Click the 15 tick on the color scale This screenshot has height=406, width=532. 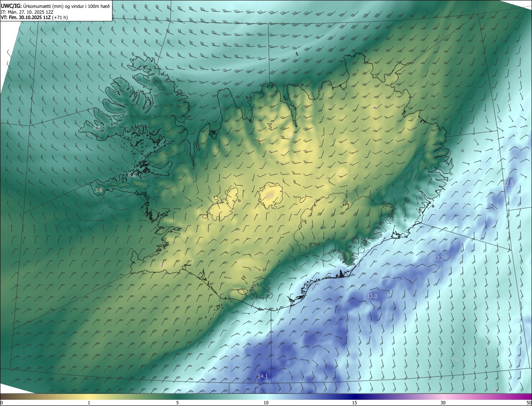tap(355, 403)
